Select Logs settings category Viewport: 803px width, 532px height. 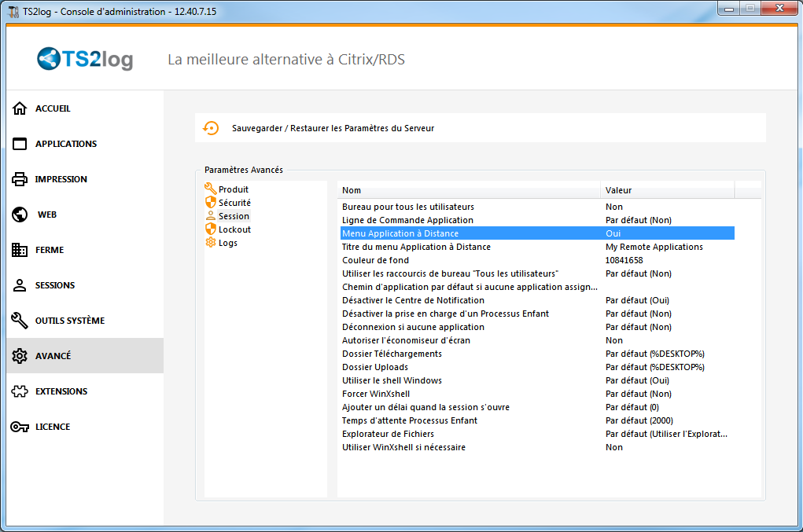click(228, 243)
